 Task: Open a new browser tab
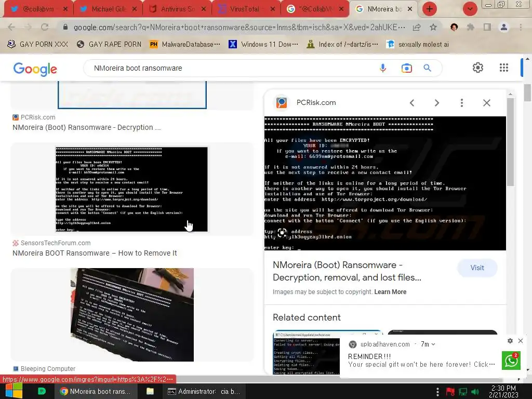point(430,9)
